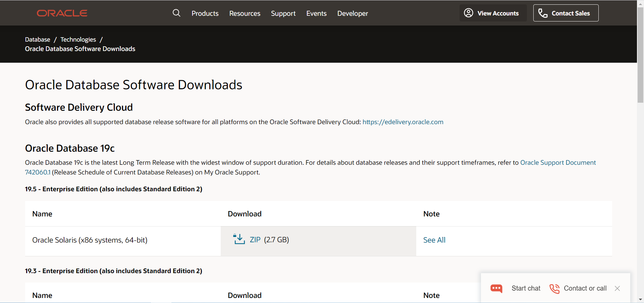The image size is (644, 303).
Task: Click 'Software Delivery Cloud' heading
Action: point(79,107)
